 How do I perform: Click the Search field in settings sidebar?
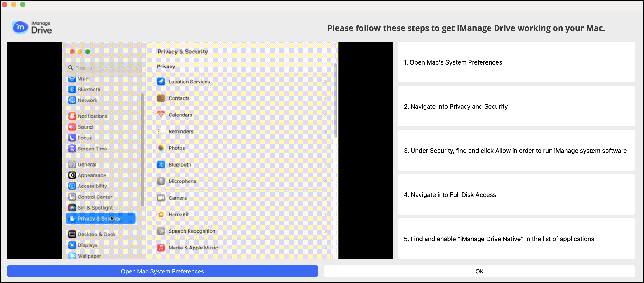point(104,67)
